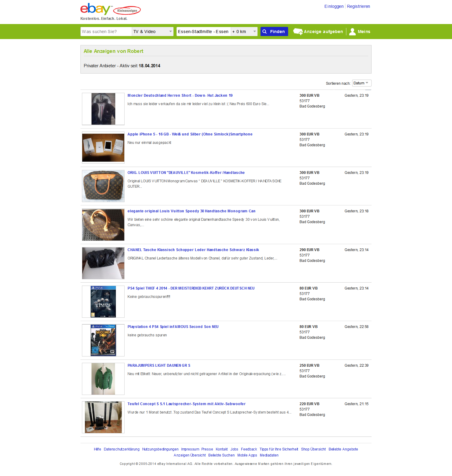Click the Impressum footer link
This screenshot has width=452, height=476.
pyautogui.click(x=190, y=449)
